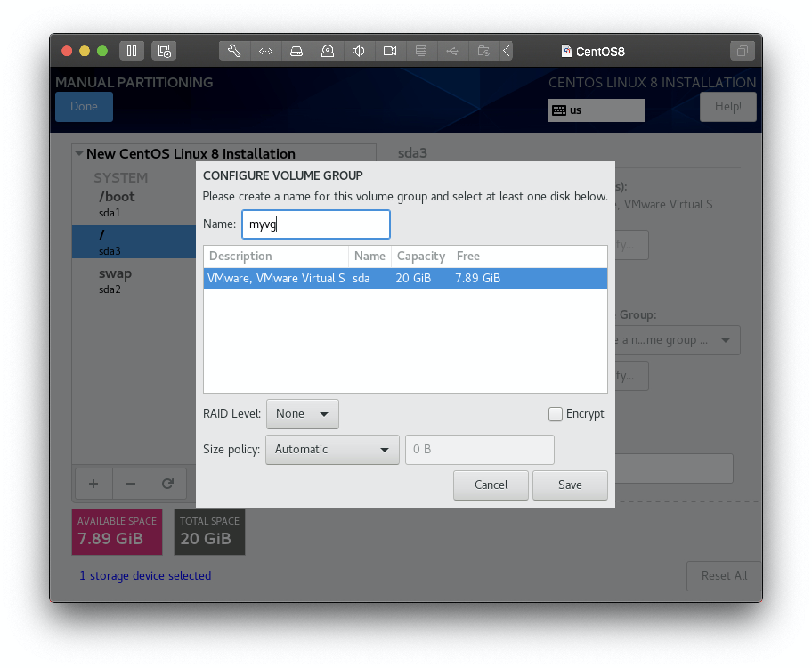Viewport: 812px width, 668px height.
Task: Select the VMware Virtual S sda disk row
Action: pyautogui.click(x=405, y=278)
